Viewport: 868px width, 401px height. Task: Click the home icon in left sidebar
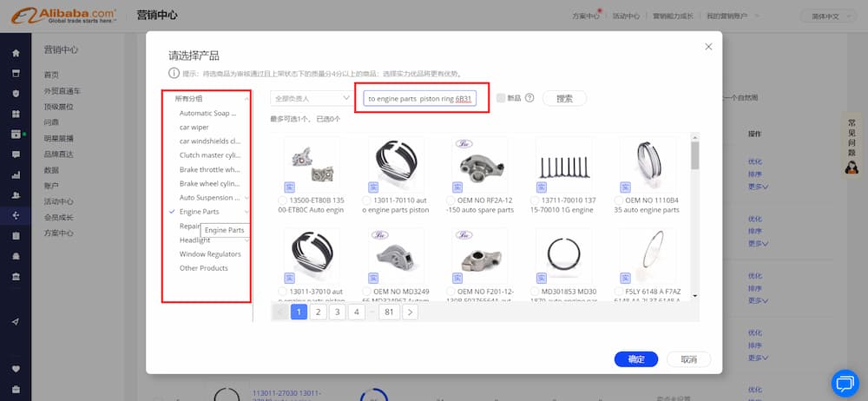(16, 53)
